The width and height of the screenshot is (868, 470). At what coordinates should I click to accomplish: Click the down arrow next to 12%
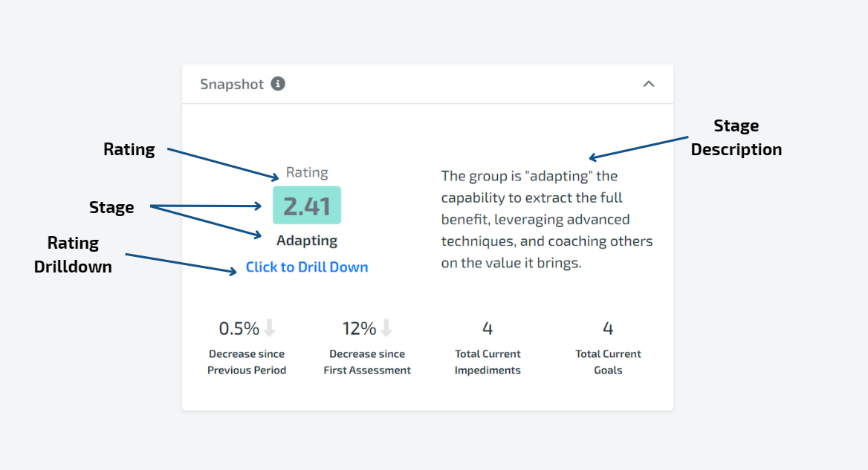(386, 328)
